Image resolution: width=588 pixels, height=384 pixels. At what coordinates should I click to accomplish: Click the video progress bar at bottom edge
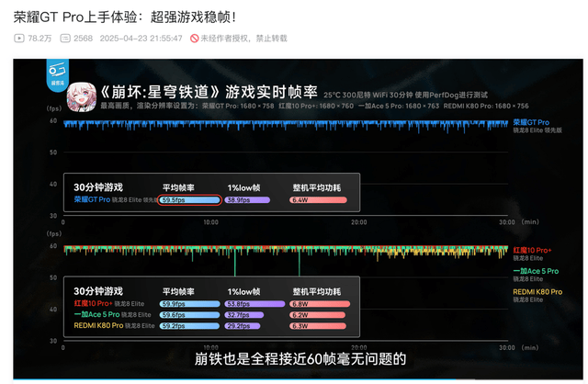[x=298, y=379]
